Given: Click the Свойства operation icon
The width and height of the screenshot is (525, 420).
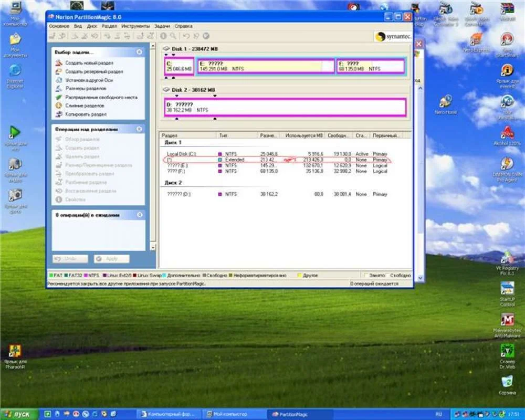Looking at the screenshot, I should (59, 199).
